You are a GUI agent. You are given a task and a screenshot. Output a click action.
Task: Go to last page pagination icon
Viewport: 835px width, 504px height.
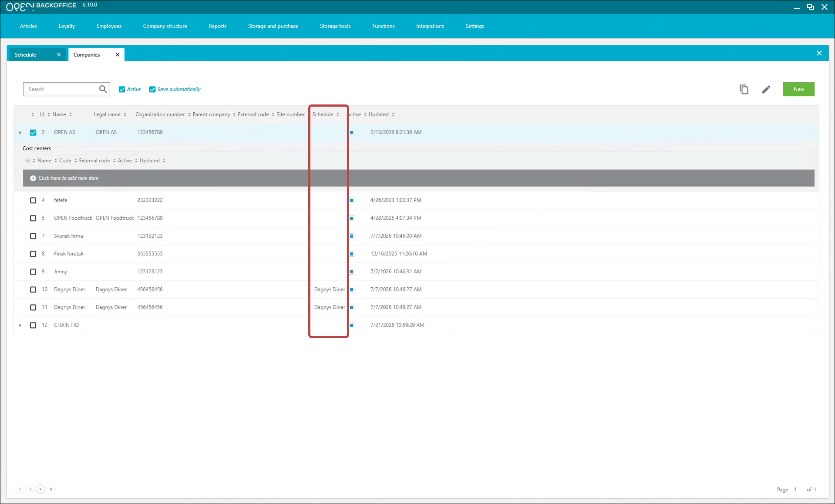tap(51, 489)
